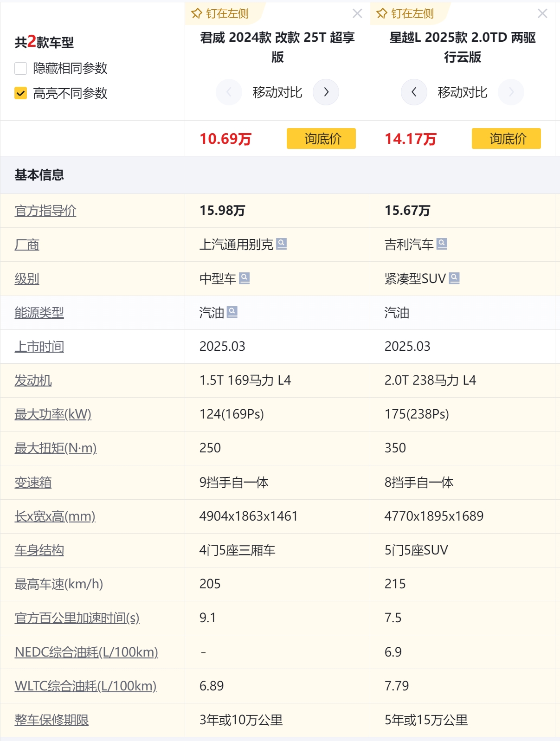Click 9挡手自一体 gearbox value
560x741 pixels.
(234, 483)
